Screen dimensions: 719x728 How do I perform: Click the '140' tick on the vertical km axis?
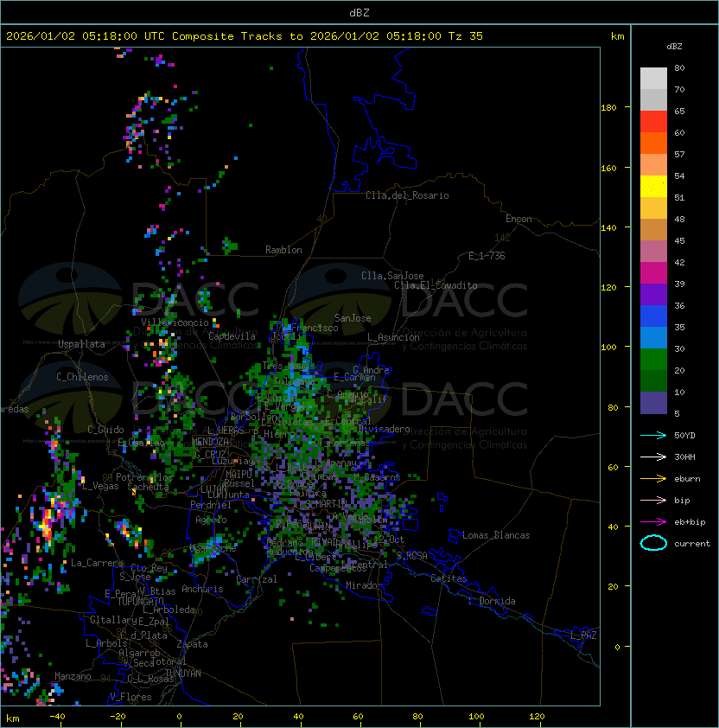coord(608,228)
